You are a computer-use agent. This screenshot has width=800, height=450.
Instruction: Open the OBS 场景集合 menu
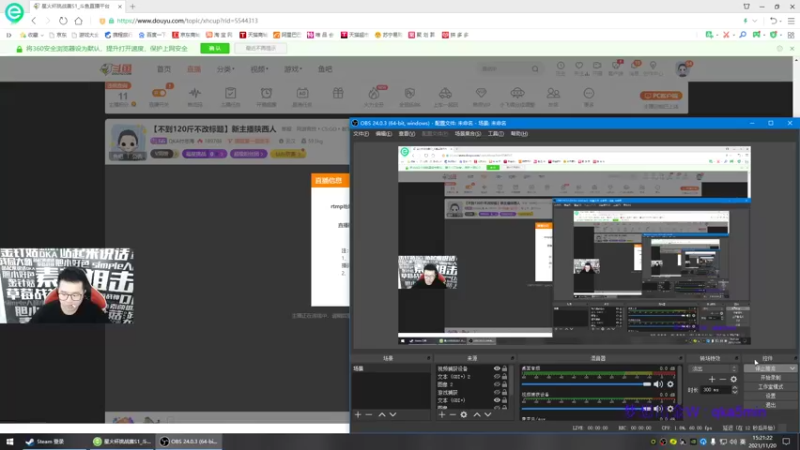(467, 134)
